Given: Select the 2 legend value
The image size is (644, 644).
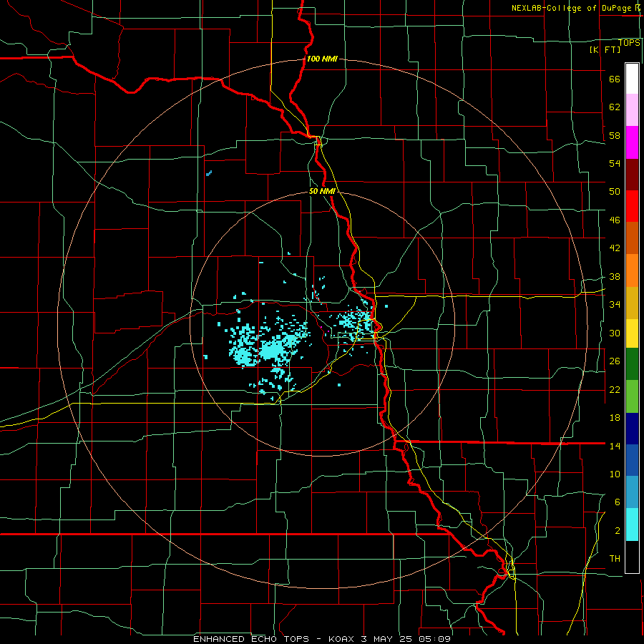Looking at the screenshot, I should tap(617, 530).
